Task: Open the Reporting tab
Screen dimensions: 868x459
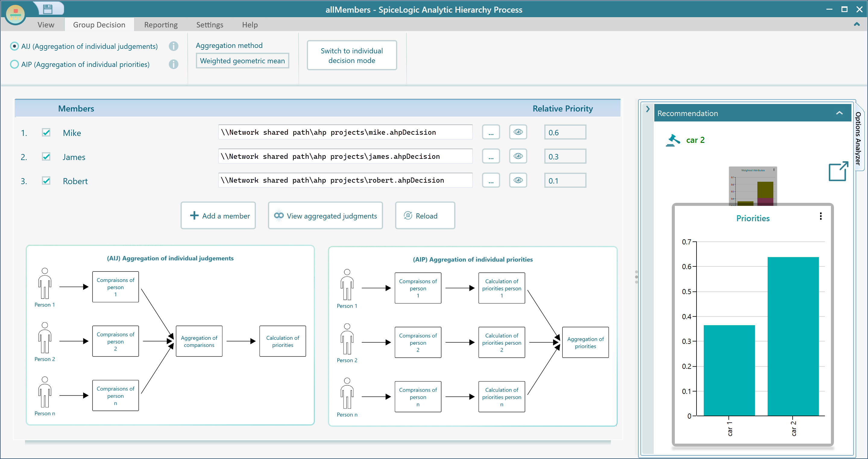Action: click(161, 25)
